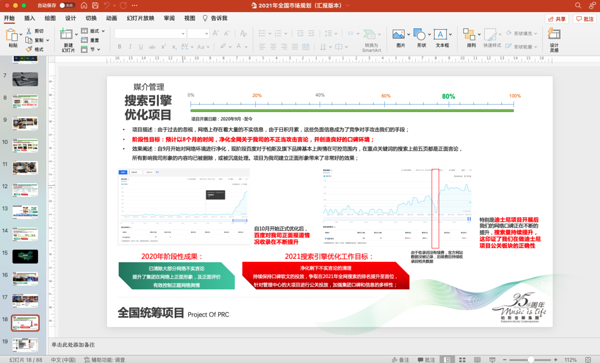Click the Cut (剪切) scissors icon
Screen dimensions: 600x363
(29, 31)
